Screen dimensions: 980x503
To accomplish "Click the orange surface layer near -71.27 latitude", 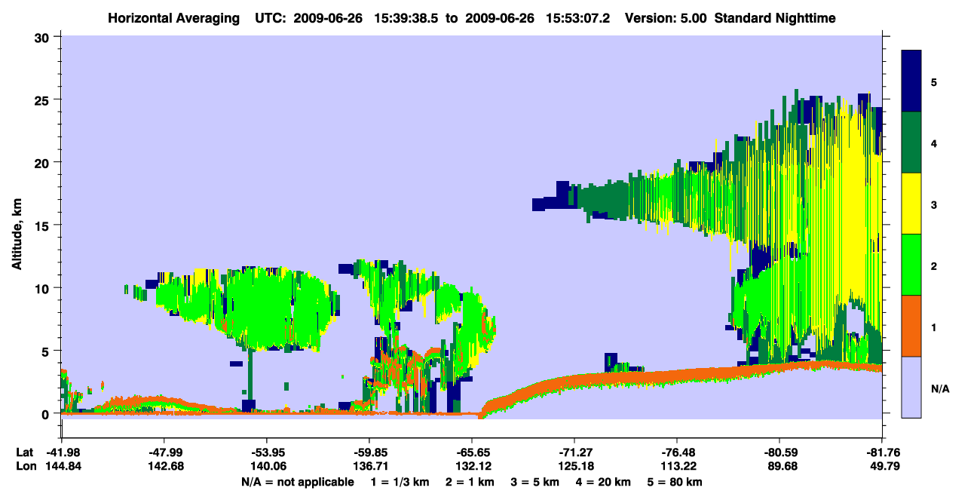I will point(574,381).
